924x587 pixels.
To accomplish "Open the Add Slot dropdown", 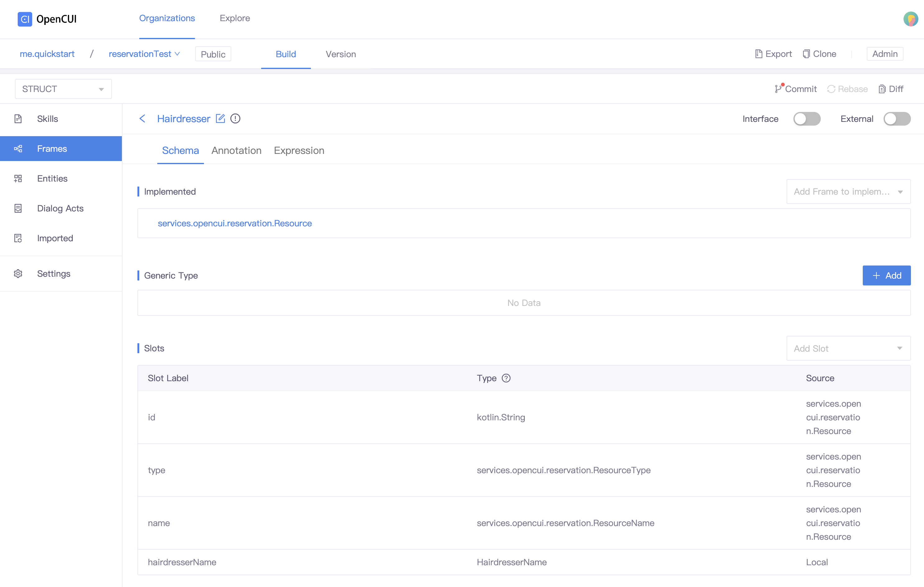I will tap(848, 348).
